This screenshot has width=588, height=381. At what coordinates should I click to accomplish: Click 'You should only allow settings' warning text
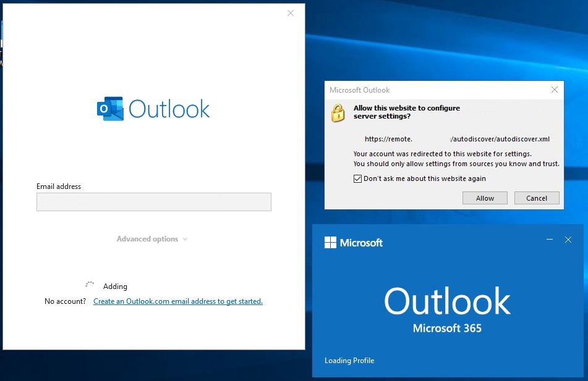pos(456,164)
